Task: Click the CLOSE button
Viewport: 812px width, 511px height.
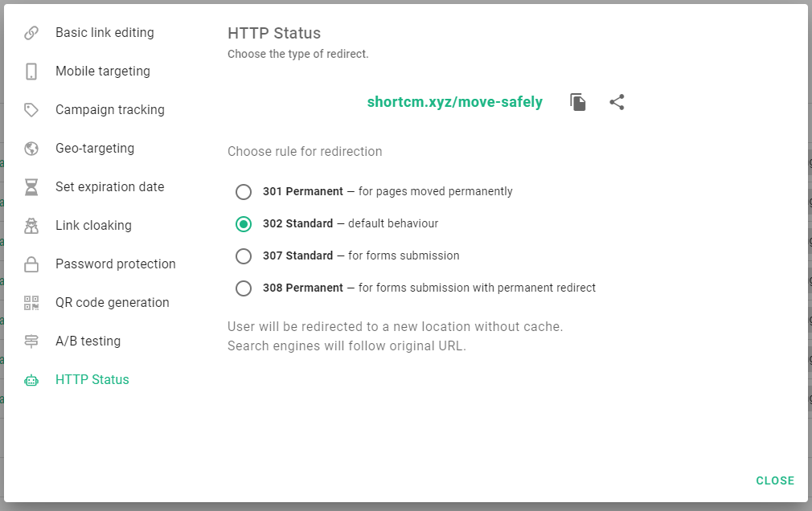Action: click(x=774, y=480)
